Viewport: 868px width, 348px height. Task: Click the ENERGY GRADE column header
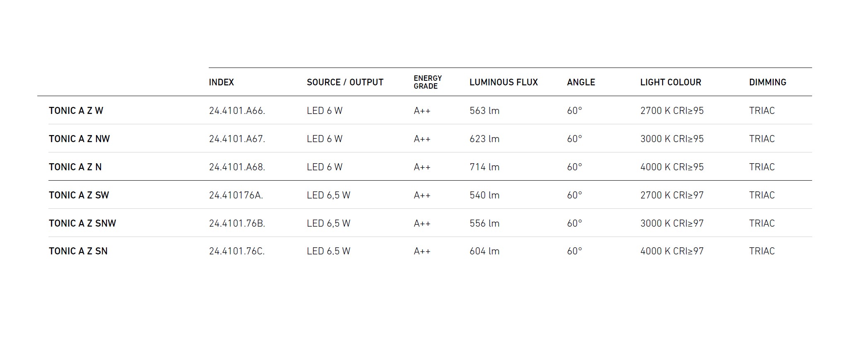coord(427,82)
